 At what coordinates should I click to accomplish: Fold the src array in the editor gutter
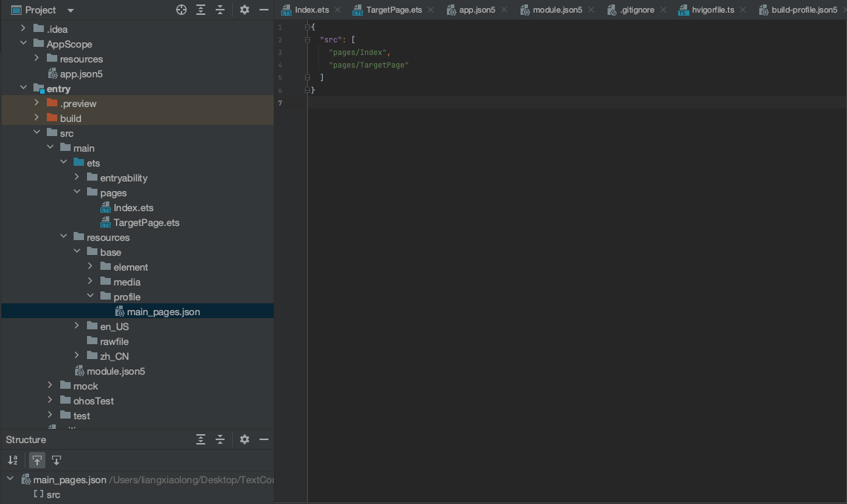pos(307,40)
